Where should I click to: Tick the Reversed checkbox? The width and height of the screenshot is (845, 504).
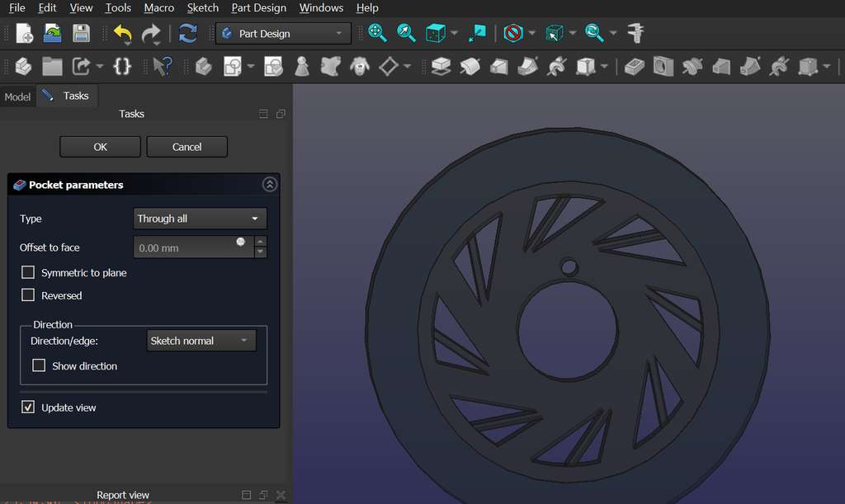pyautogui.click(x=29, y=295)
